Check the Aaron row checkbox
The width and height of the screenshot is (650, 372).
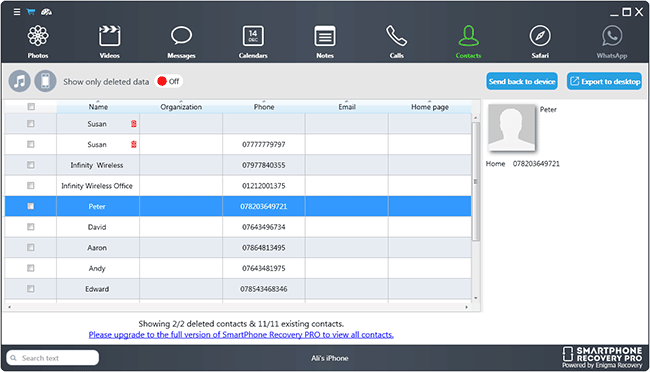(x=31, y=248)
